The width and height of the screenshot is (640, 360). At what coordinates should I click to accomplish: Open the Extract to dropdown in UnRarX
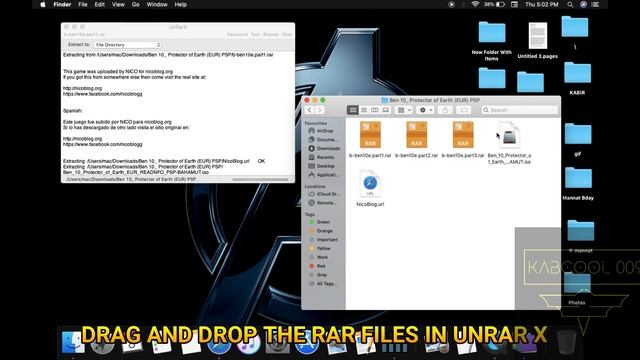tap(127, 45)
